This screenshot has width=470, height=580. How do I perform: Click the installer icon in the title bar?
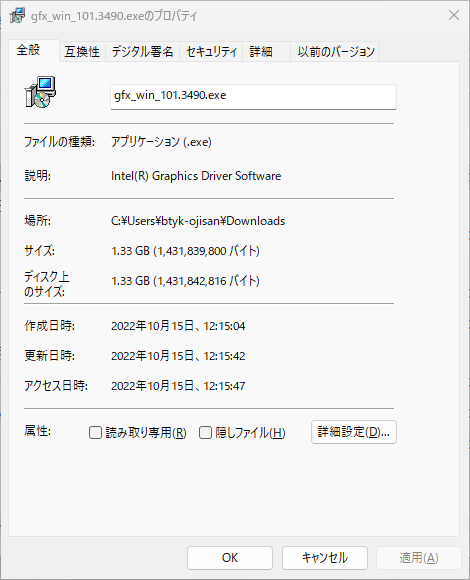click(x=17, y=16)
